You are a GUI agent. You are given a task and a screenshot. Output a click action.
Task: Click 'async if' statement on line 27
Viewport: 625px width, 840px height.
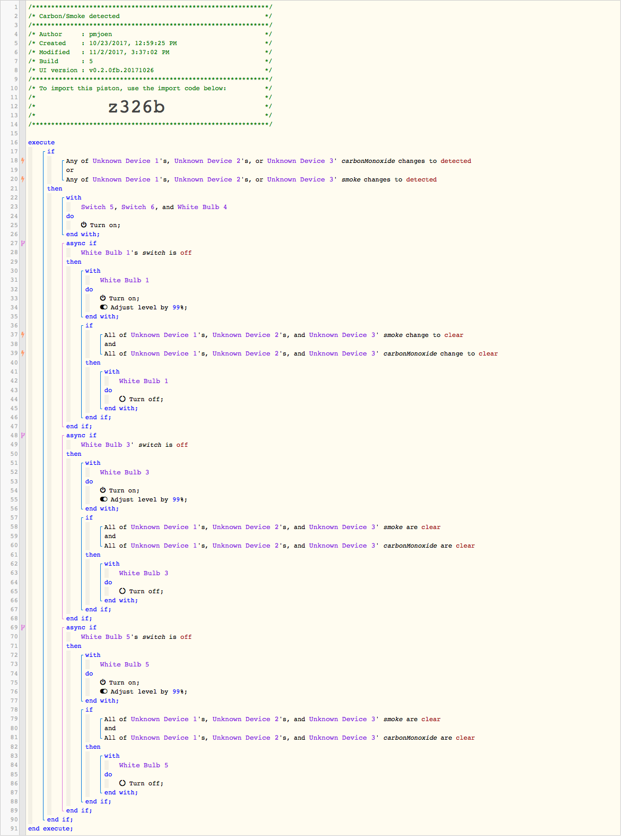pos(81,243)
